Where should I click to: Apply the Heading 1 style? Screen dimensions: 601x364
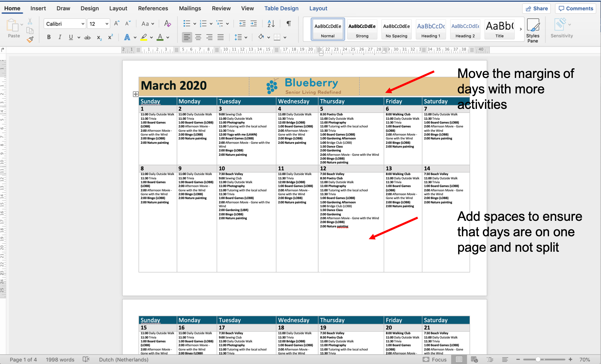point(431,30)
